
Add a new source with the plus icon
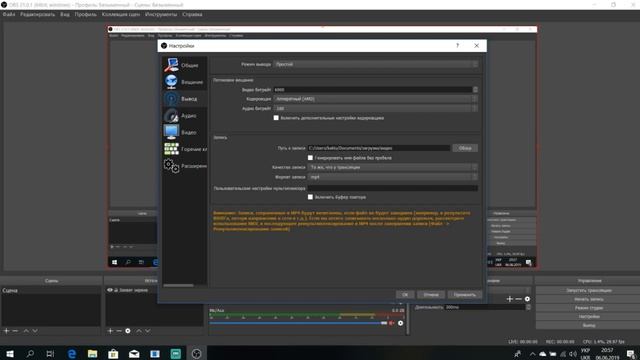coord(111,331)
